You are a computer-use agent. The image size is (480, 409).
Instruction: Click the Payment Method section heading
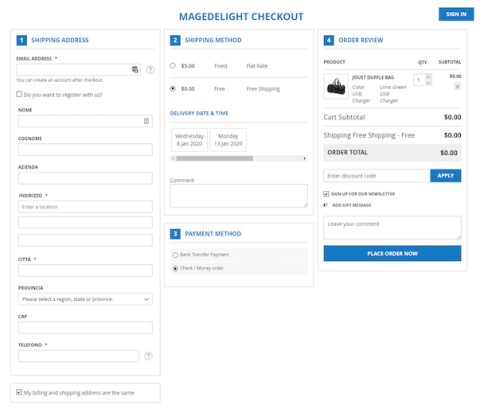(213, 234)
